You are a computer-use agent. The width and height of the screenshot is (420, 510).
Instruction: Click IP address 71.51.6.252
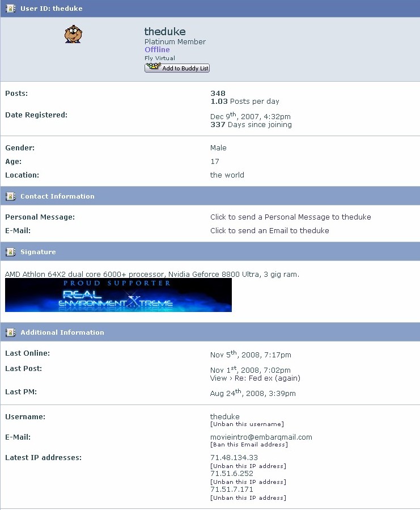pyautogui.click(x=232, y=474)
